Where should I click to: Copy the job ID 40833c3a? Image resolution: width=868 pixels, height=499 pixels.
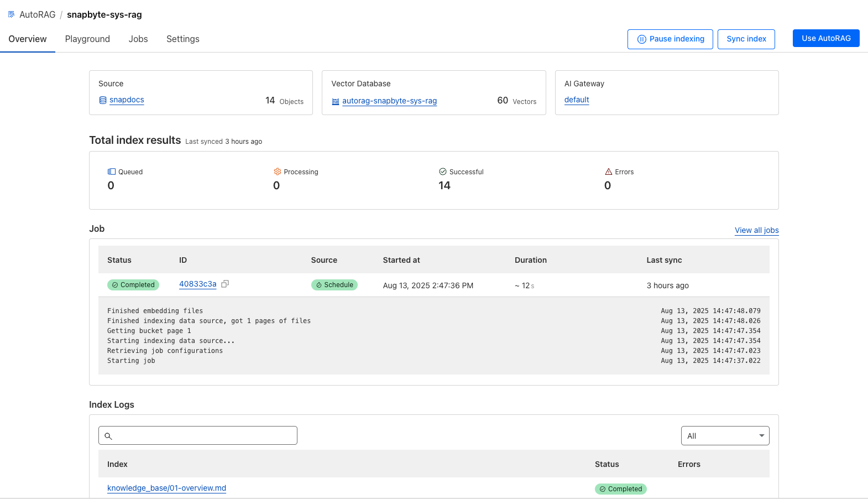(x=225, y=284)
